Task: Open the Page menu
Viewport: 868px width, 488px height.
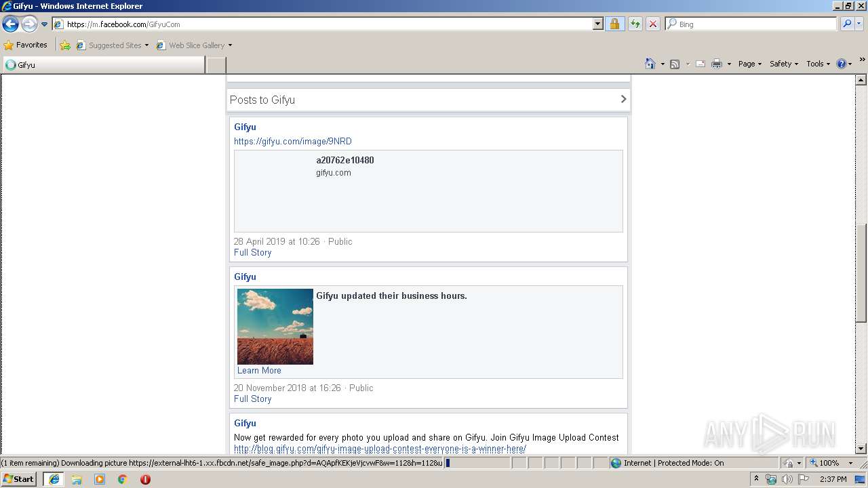Action: [749, 64]
